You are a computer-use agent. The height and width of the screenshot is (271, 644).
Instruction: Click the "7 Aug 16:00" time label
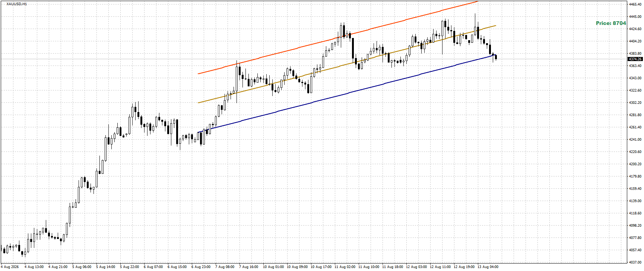[248, 267]
